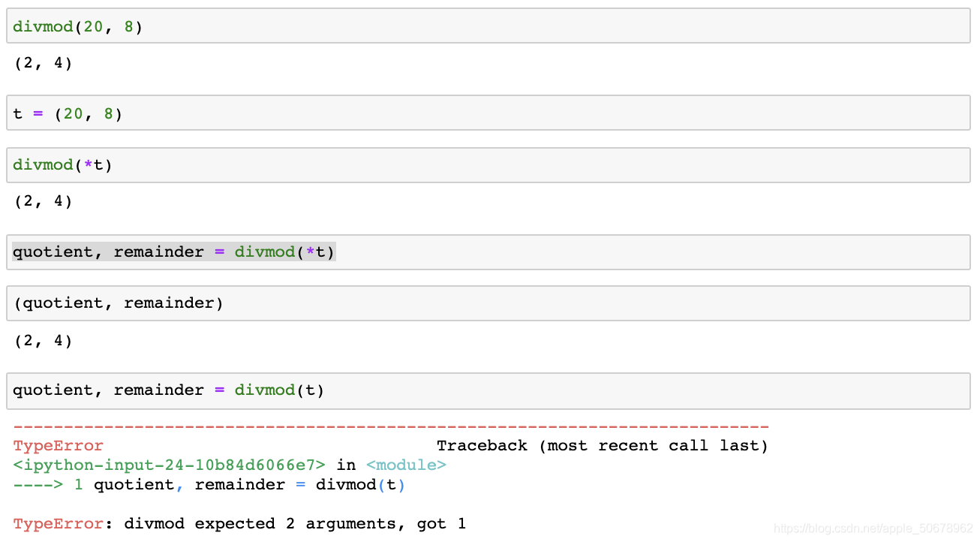Click the 'Traceback (most recent call last)' text
This screenshot has width=980, height=542.
(603, 446)
